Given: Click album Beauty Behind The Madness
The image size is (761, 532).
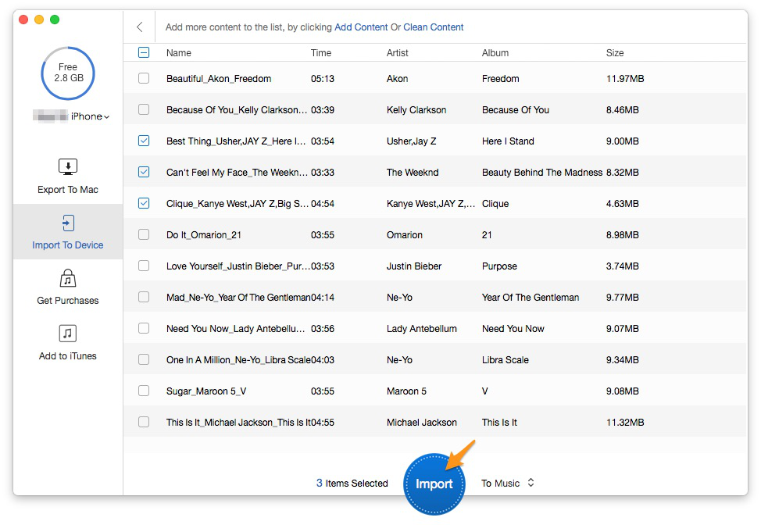Looking at the screenshot, I should click(x=542, y=173).
